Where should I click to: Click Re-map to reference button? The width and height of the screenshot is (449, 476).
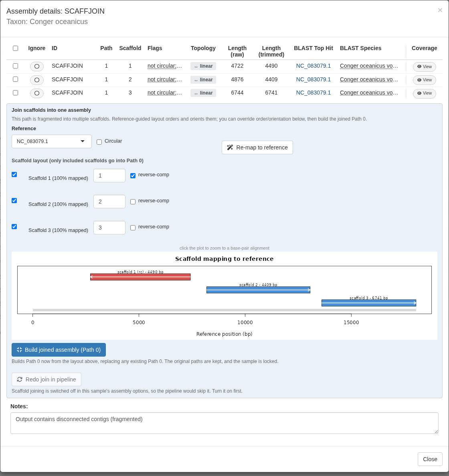coord(257,147)
